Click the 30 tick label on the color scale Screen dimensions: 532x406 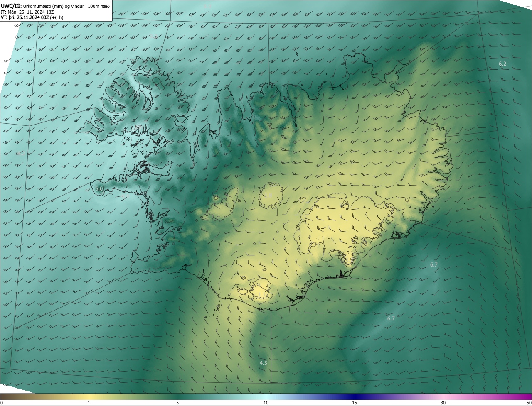(443, 403)
